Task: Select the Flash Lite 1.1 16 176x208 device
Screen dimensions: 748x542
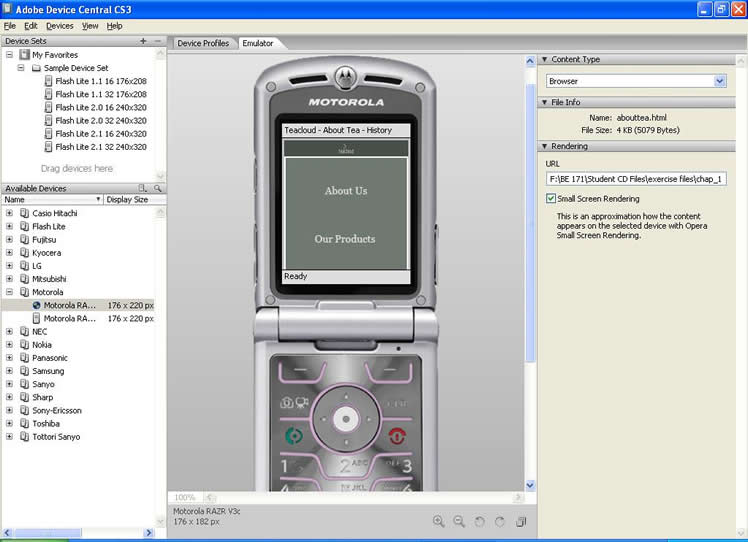Action: pyautogui.click(x=100, y=81)
